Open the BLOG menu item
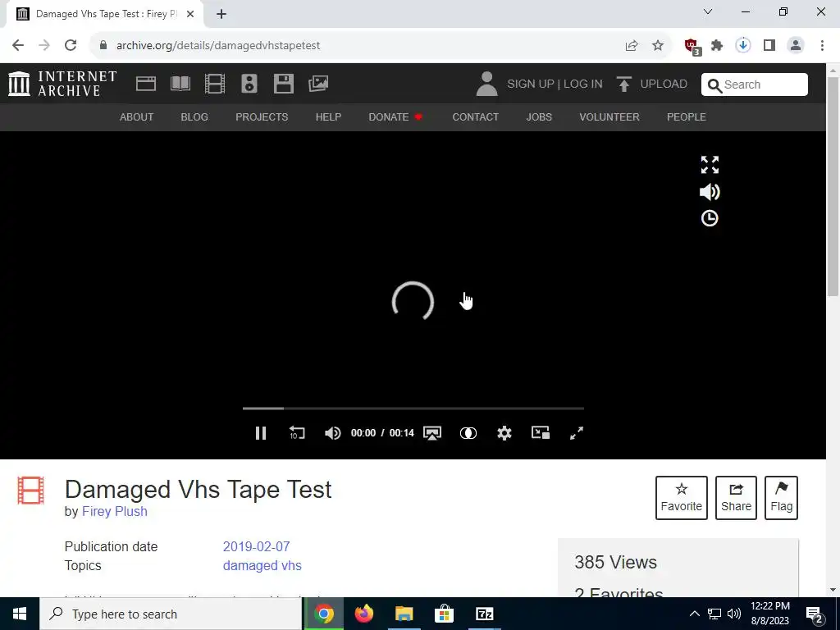The image size is (840, 630). click(194, 116)
